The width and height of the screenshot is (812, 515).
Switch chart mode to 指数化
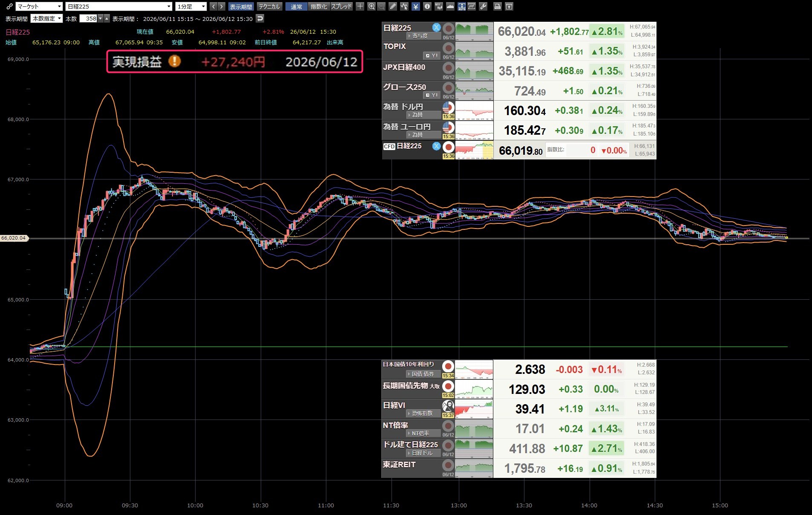click(x=319, y=6)
